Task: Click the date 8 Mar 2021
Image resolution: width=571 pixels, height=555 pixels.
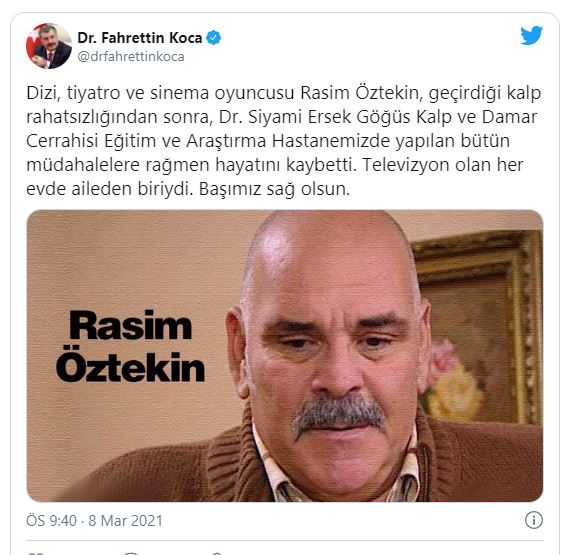Action: (126, 520)
